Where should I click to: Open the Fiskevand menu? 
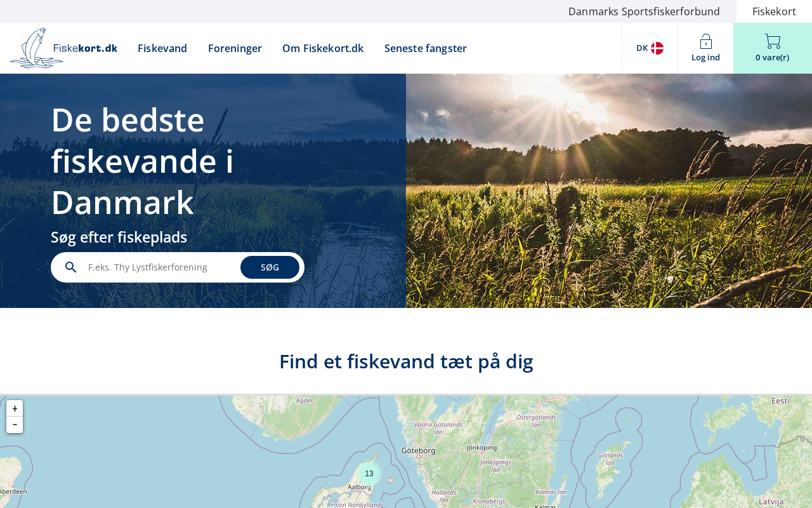point(162,48)
